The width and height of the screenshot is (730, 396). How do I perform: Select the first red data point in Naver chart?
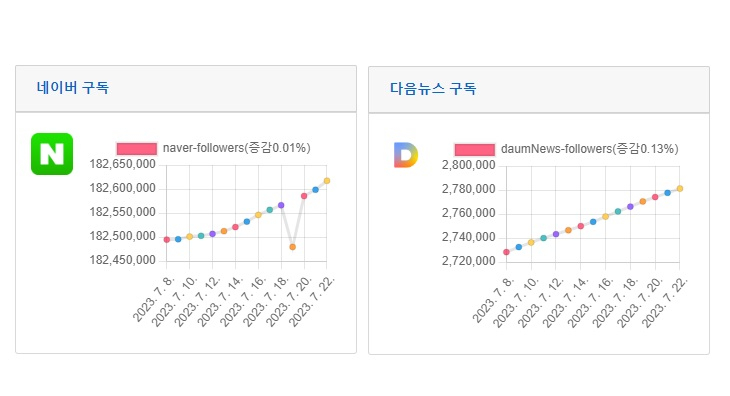pos(167,240)
